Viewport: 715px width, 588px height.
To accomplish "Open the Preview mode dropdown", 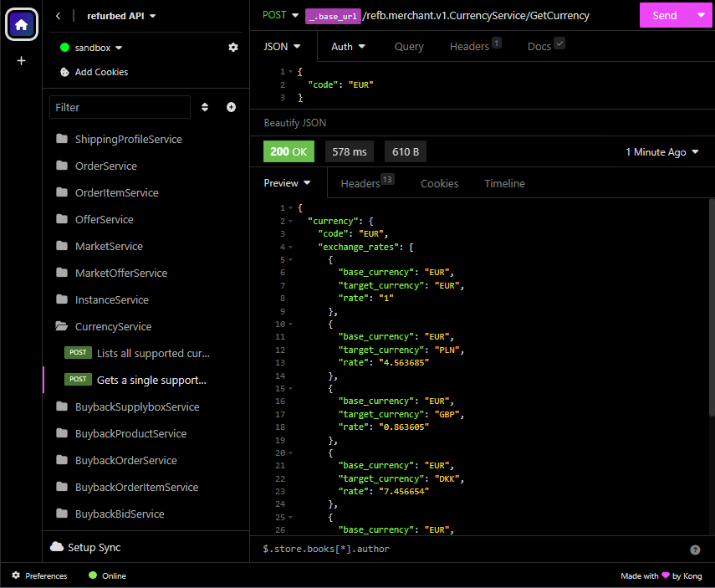I will (287, 183).
